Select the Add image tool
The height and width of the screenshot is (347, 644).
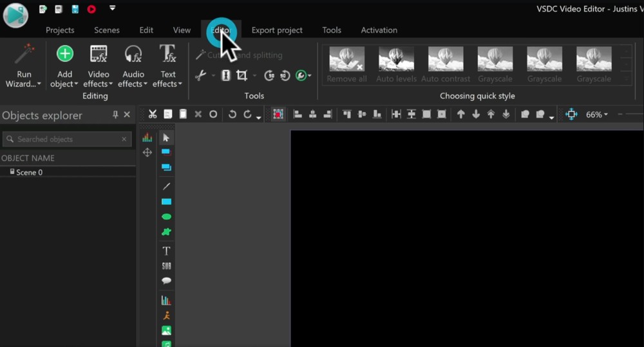(166, 330)
